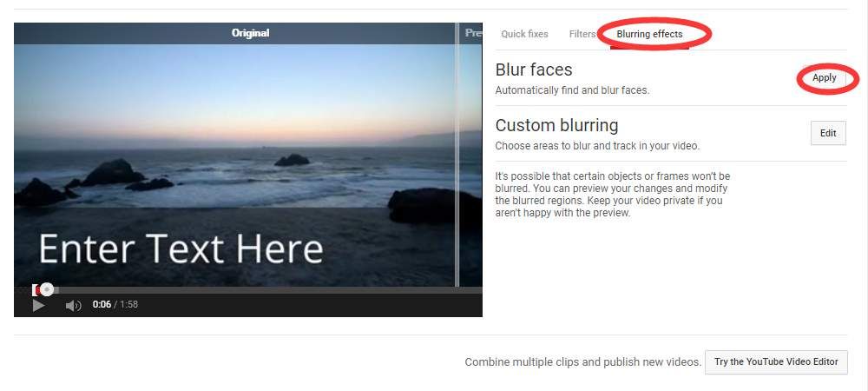Click the partially visible Preview label

[x=473, y=33]
